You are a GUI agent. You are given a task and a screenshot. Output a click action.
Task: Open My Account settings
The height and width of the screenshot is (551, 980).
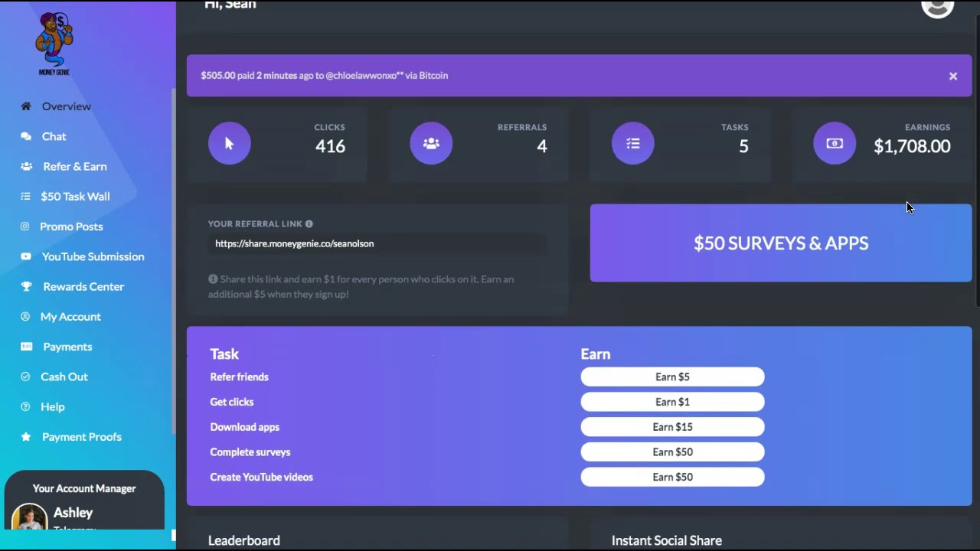tap(70, 316)
